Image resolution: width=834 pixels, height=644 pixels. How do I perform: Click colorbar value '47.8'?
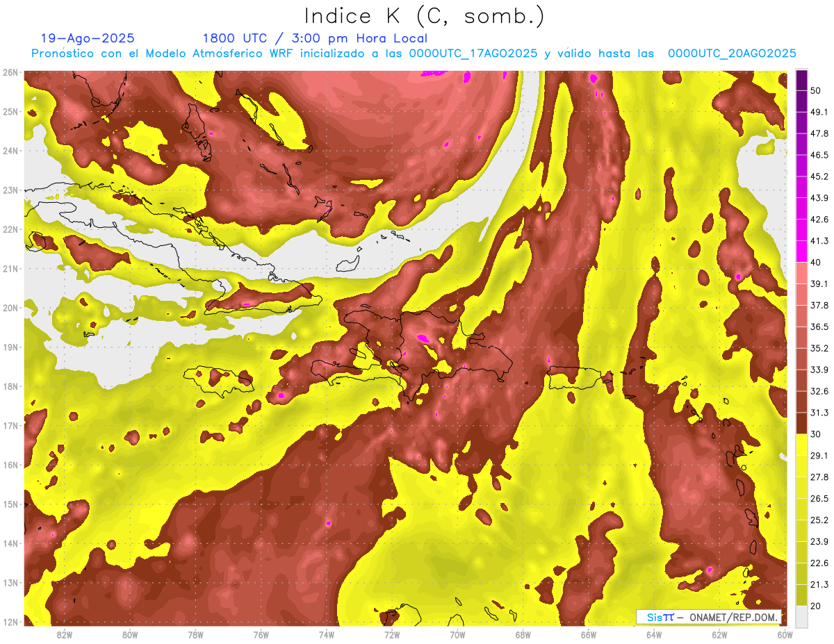click(x=819, y=133)
